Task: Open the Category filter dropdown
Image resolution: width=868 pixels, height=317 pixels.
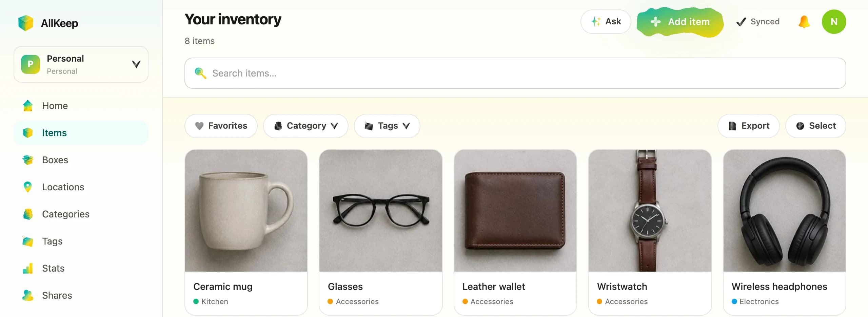Action: 306,126
